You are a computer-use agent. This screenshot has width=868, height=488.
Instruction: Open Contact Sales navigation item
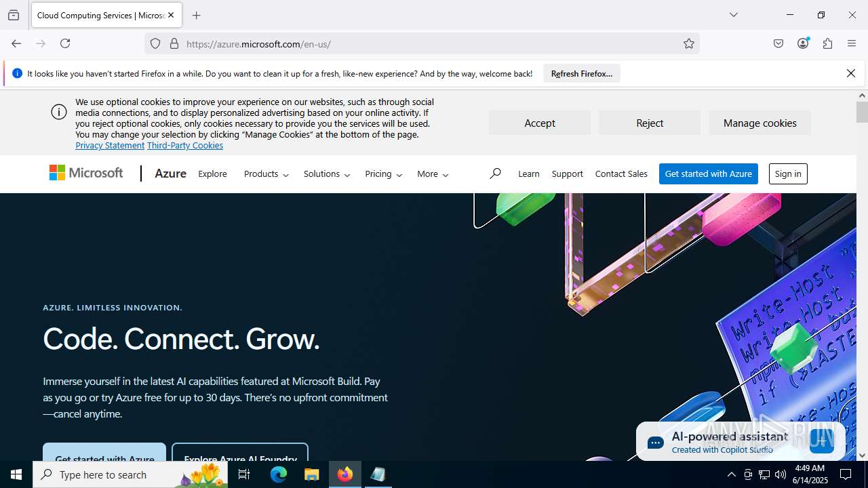coord(621,174)
